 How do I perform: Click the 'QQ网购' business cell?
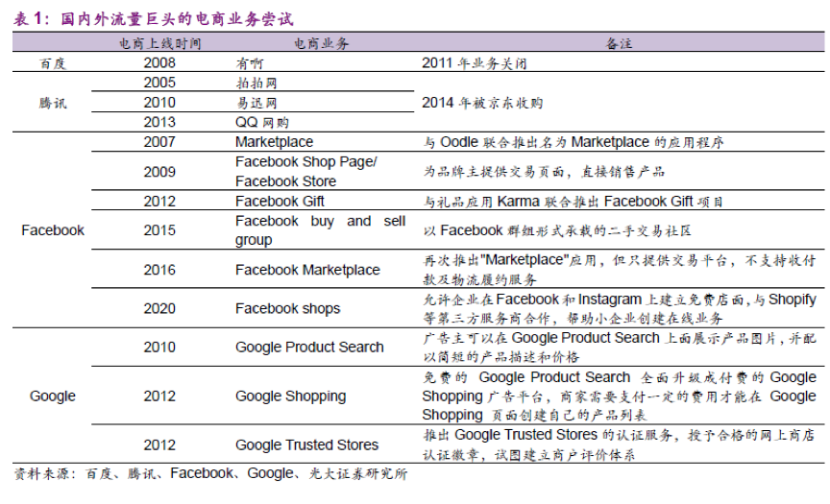coord(262,122)
